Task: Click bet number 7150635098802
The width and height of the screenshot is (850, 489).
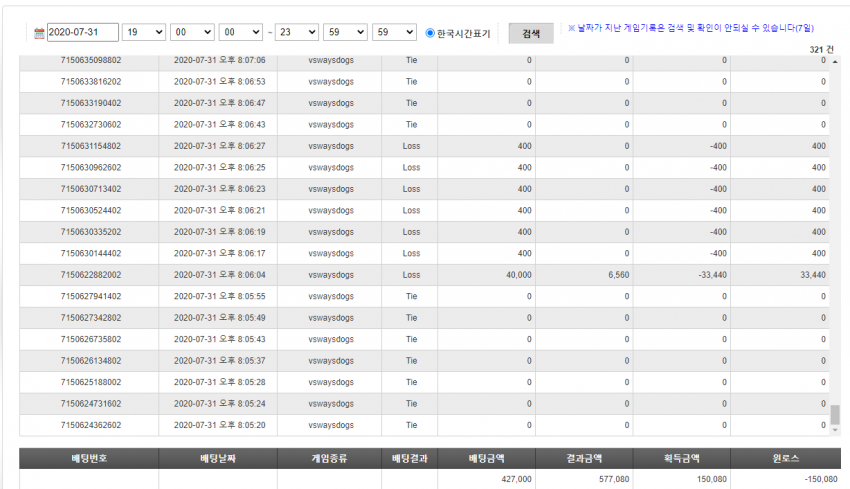Action: tap(91, 60)
